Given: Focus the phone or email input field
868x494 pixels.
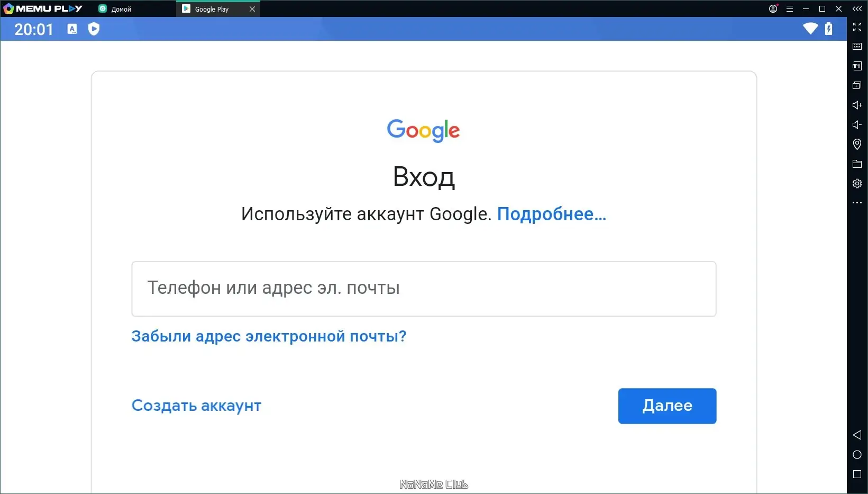Looking at the screenshot, I should [x=424, y=289].
